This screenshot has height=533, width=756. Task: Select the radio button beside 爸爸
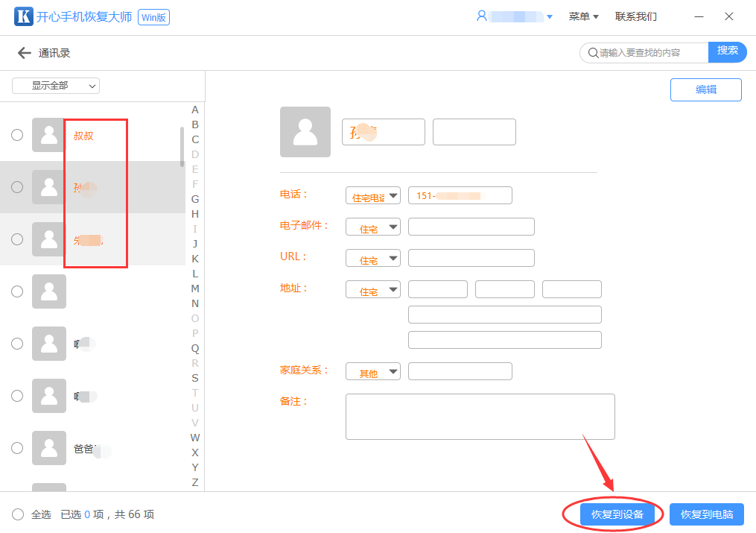[17, 448]
